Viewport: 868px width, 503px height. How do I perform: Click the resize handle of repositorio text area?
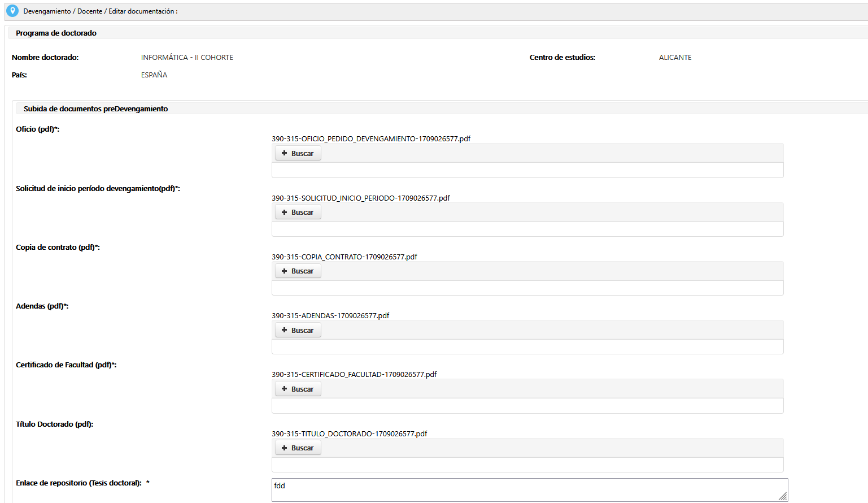click(x=783, y=496)
